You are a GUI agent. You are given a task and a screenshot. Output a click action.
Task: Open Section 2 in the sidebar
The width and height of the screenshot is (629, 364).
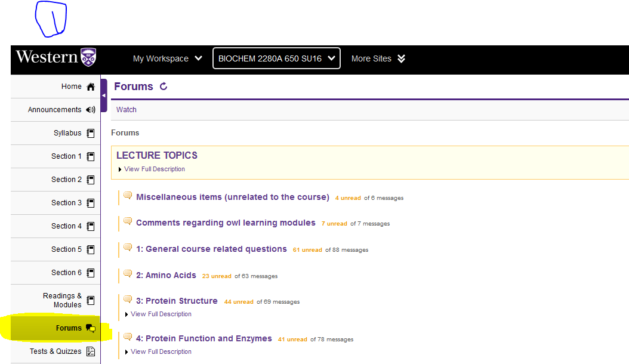(55, 180)
